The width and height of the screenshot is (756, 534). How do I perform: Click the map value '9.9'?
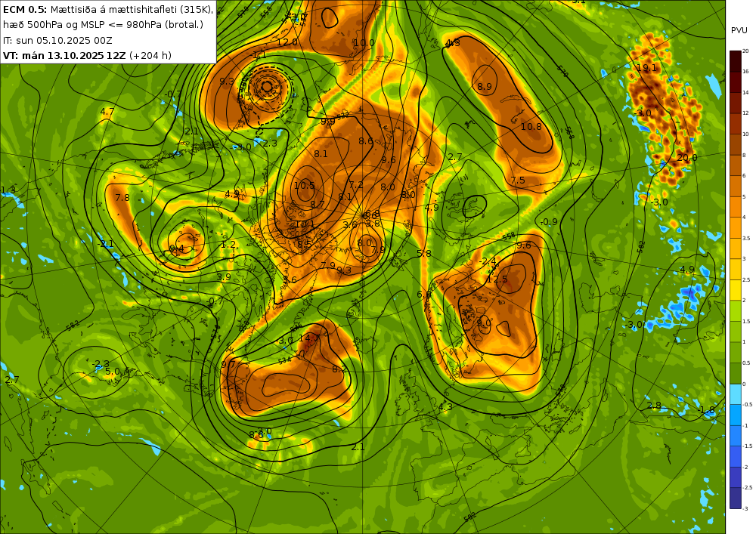(328, 122)
